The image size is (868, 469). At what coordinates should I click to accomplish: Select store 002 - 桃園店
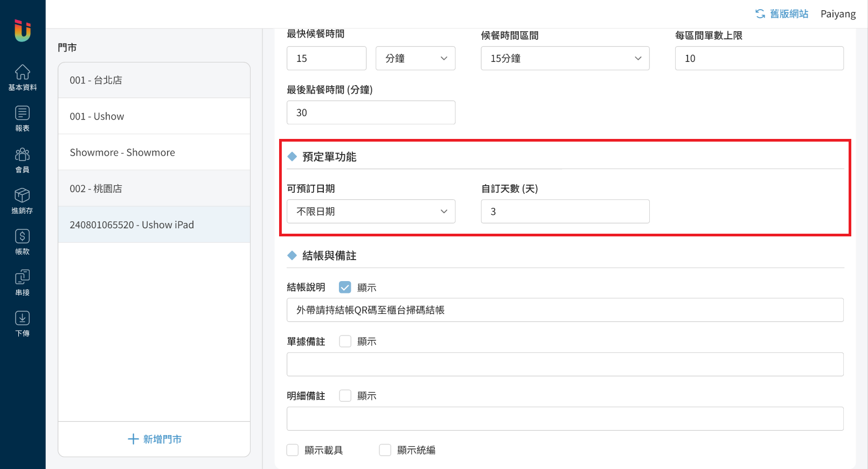pyautogui.click(x=154, y=188)
